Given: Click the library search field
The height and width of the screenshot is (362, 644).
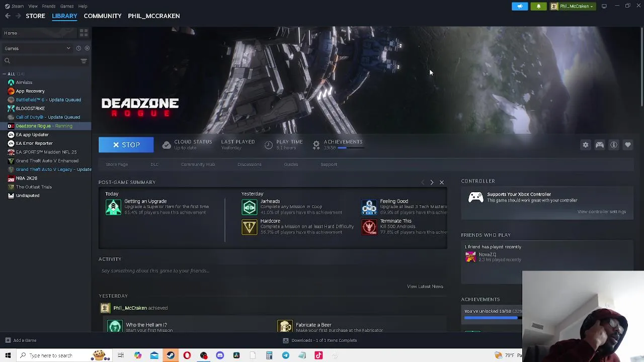Looking at the screenshot, I should [40, 61].
